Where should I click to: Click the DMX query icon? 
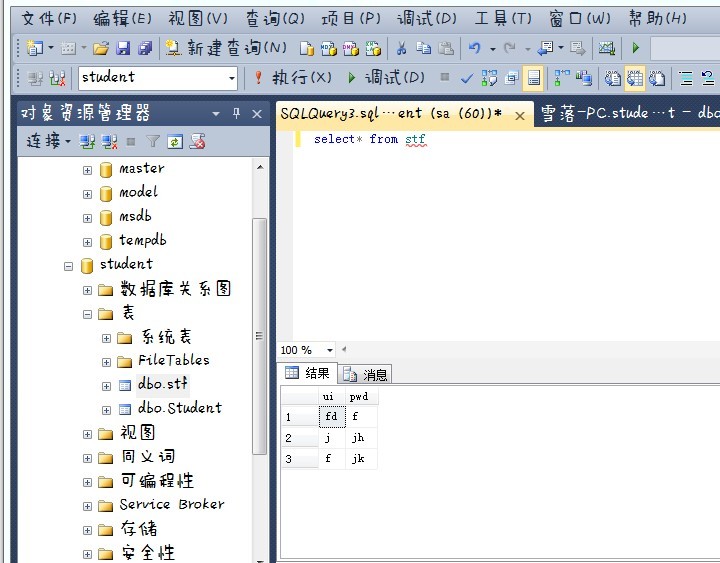point(350,48)
